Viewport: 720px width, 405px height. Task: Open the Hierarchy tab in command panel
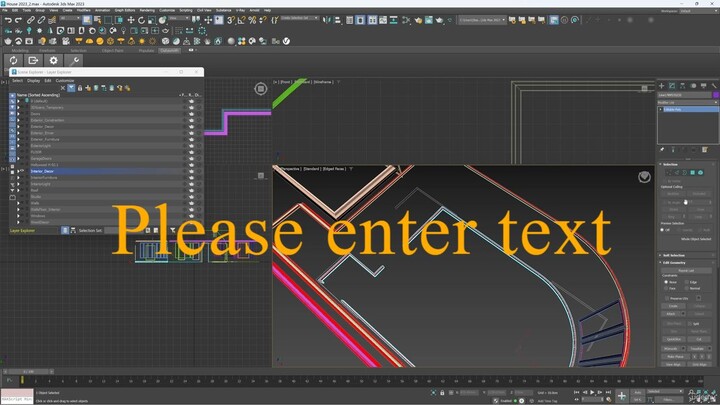coord(683,86)
